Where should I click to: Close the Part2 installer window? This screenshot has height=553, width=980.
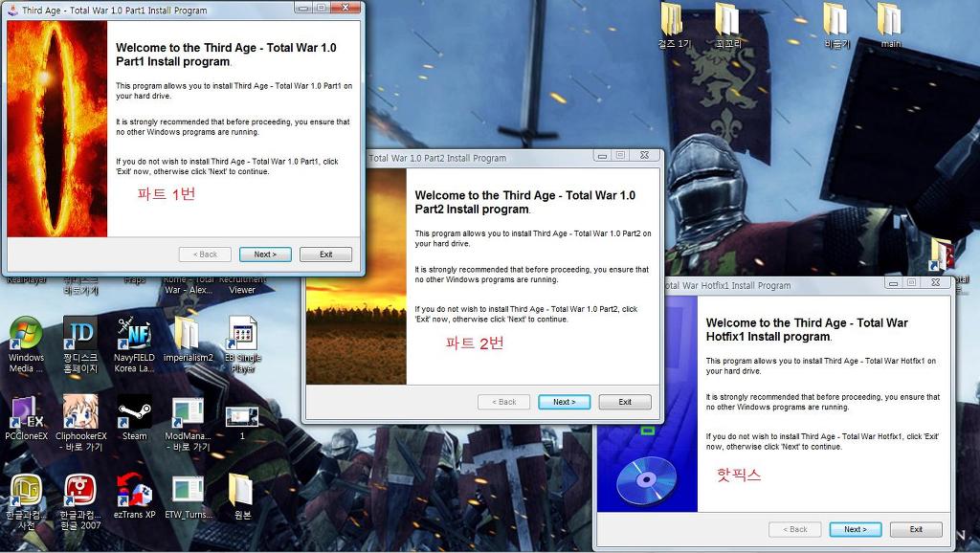click(644, 156)
